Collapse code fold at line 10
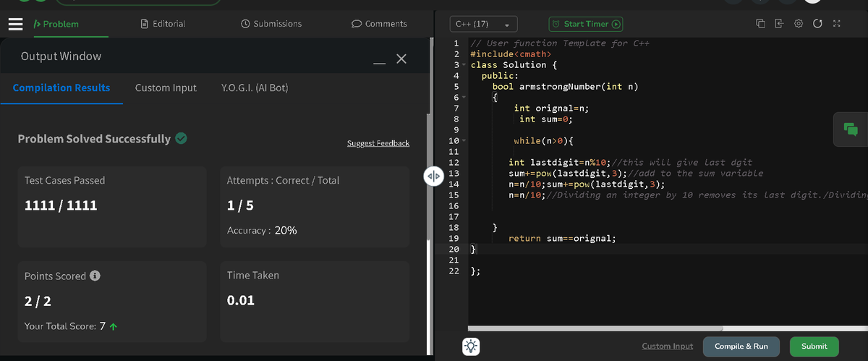 (x=464, y=141)
